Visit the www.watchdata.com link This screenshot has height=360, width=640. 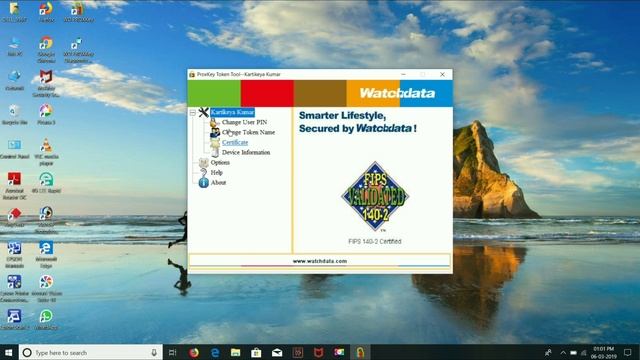[320, 261]
